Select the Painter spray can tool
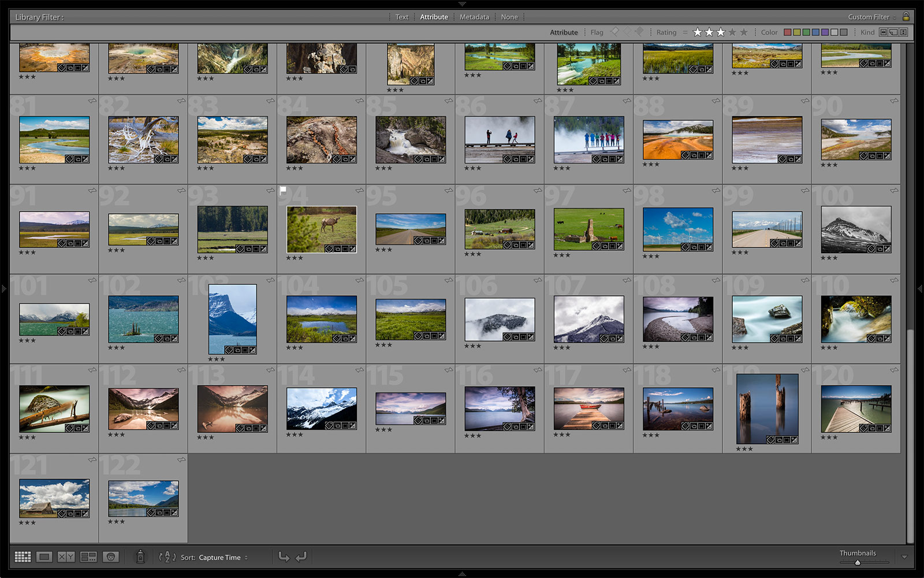 pos(140,557)
